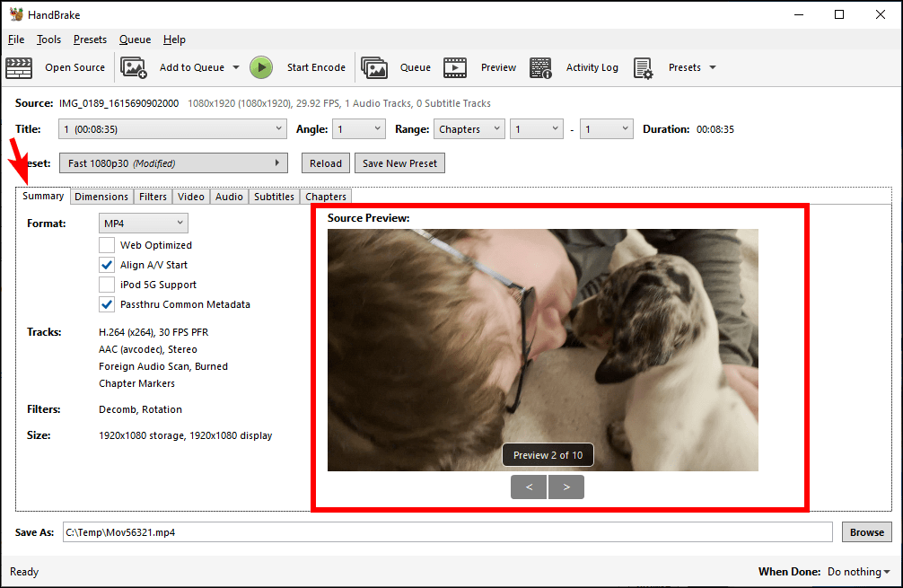
Task: Disable Align A/V Start
Action: 107,264
